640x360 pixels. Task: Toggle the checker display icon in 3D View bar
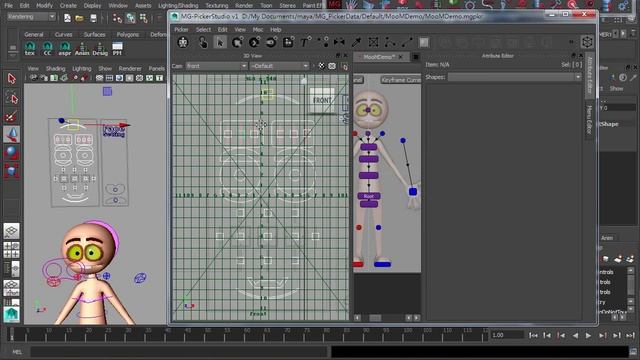click(322, 66)
